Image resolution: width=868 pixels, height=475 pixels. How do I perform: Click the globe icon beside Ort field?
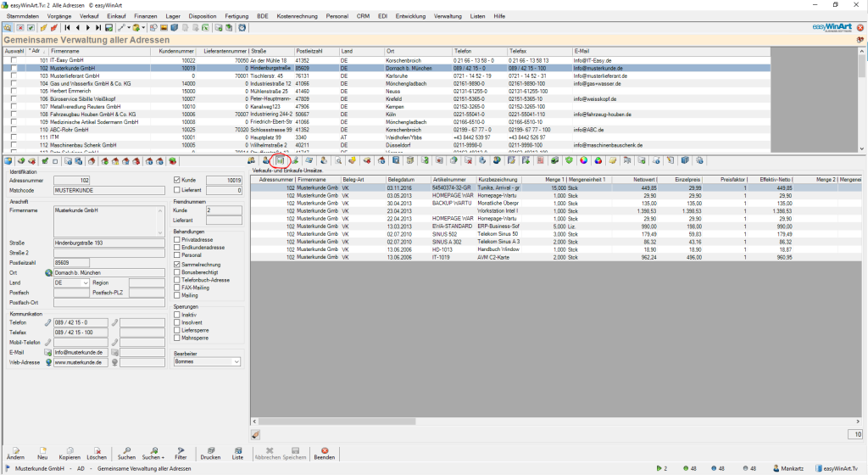[48, 272]
